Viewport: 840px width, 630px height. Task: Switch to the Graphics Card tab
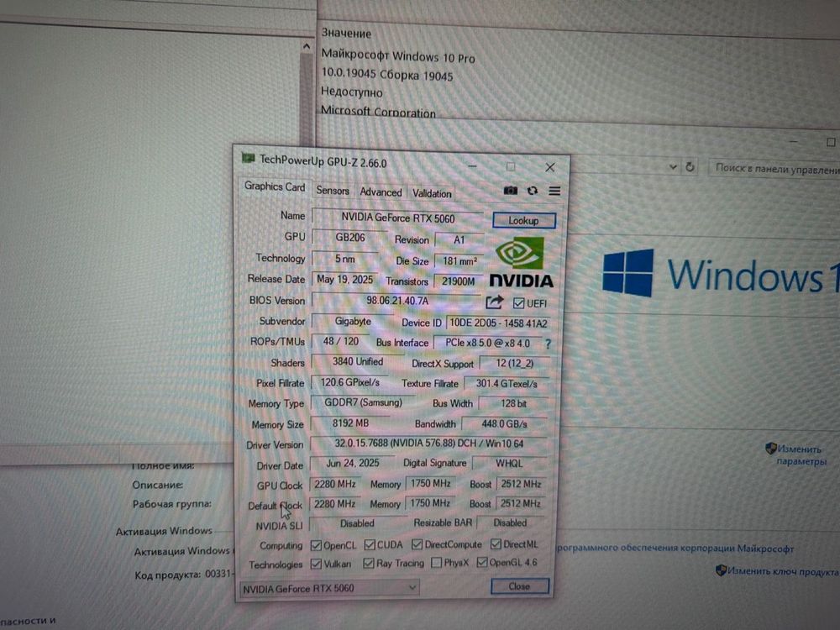point(275,186)
